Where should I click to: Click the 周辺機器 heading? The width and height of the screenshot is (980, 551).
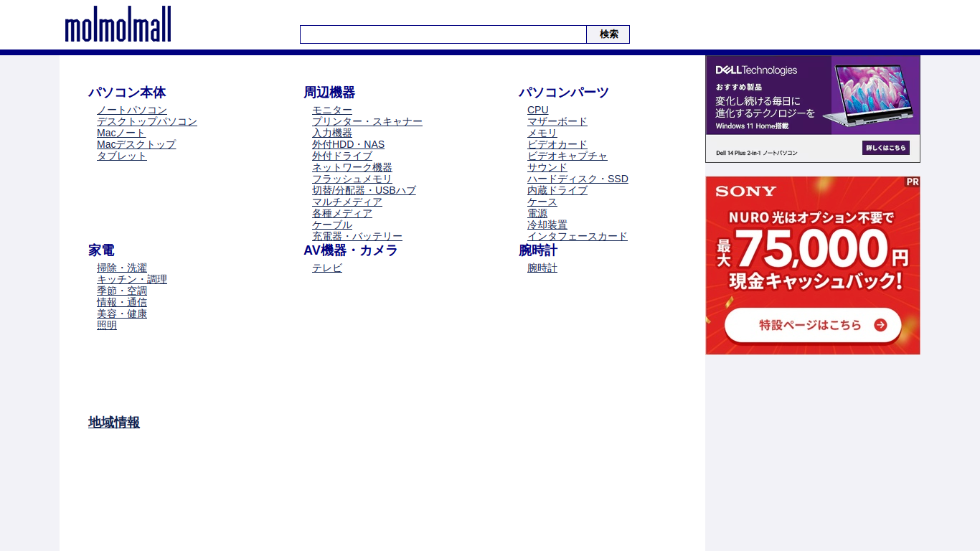pyautogui.click(x=329, y=93)
